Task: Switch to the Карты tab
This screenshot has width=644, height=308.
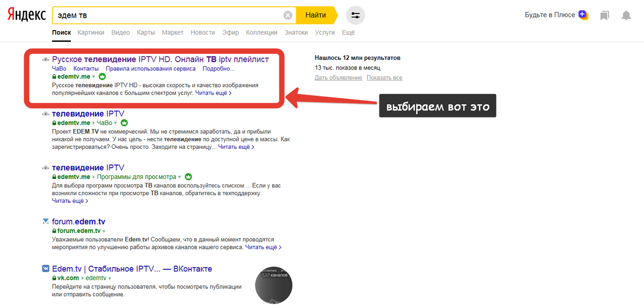Action: pyautogui.click(x=146, y=33)
